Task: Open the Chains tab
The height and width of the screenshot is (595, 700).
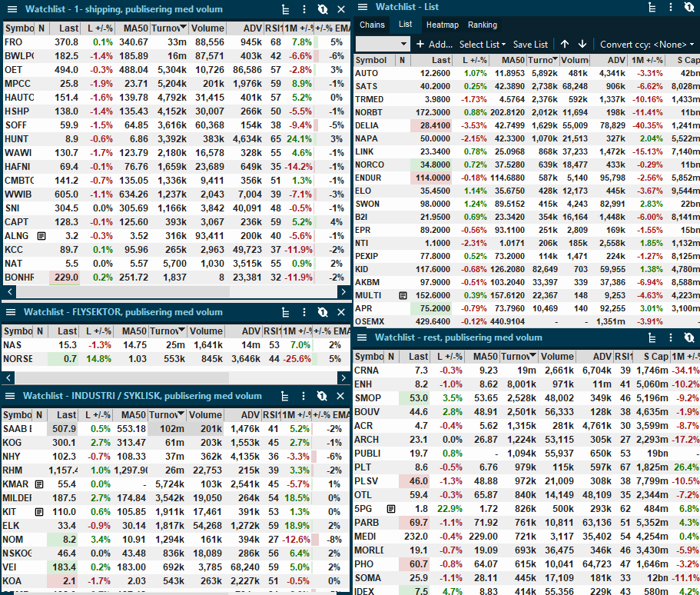Action: pyautogui.click(x=373, y=25)
